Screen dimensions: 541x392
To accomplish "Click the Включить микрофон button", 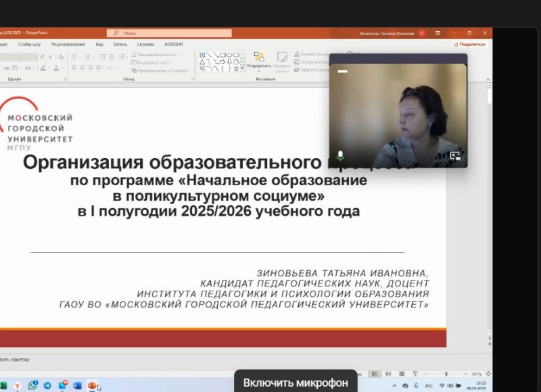I will (x=296, y=382).
